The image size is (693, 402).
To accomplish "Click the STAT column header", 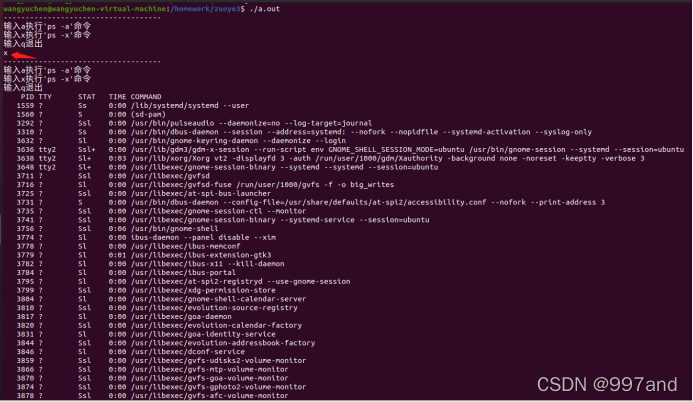I will [87, 97].
